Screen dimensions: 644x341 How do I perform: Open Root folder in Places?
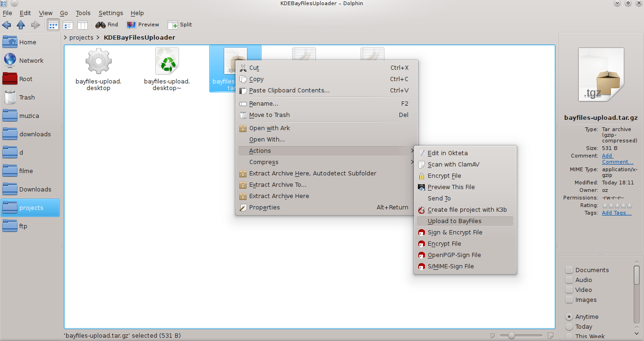pyautogui.click(x=30, y=79)
